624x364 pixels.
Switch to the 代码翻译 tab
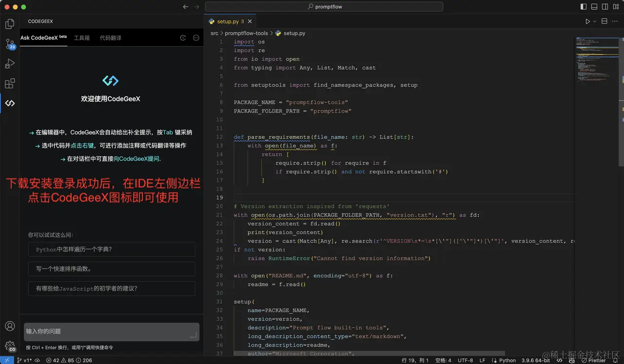(111, 38)
